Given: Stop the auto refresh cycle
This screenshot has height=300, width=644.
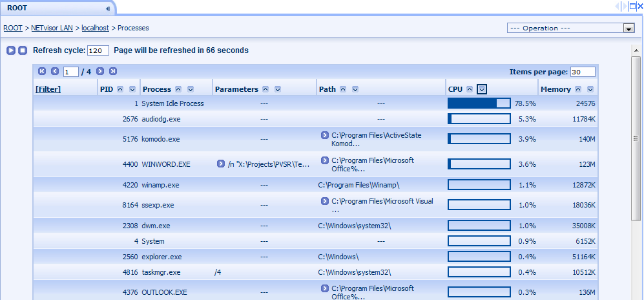Looking at the screenshot, I should pyautogui.click(x=22, y=50).
